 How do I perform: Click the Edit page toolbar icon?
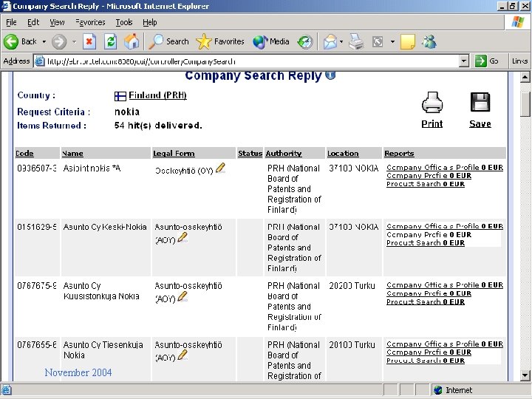pos(378,42)
